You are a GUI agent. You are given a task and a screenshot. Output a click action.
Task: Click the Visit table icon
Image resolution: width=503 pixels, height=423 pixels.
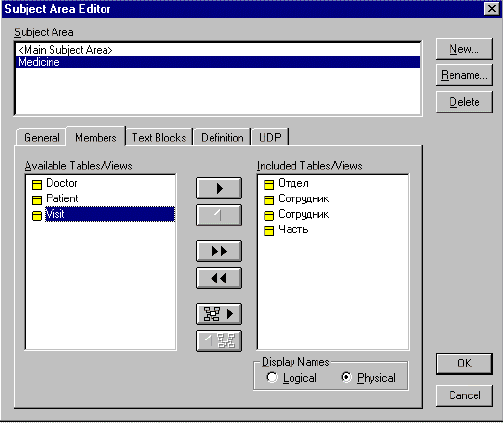pyautogui.click(x=37, y=215)
